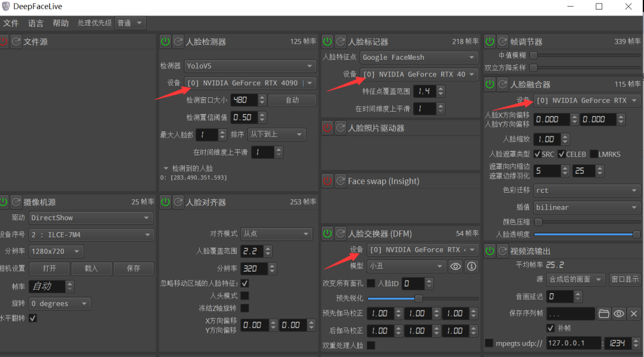Viewport: 644px width, 357px height.
Task: Open 处理优先级 普通 priority selector
Action: click(x=131, y=23)
